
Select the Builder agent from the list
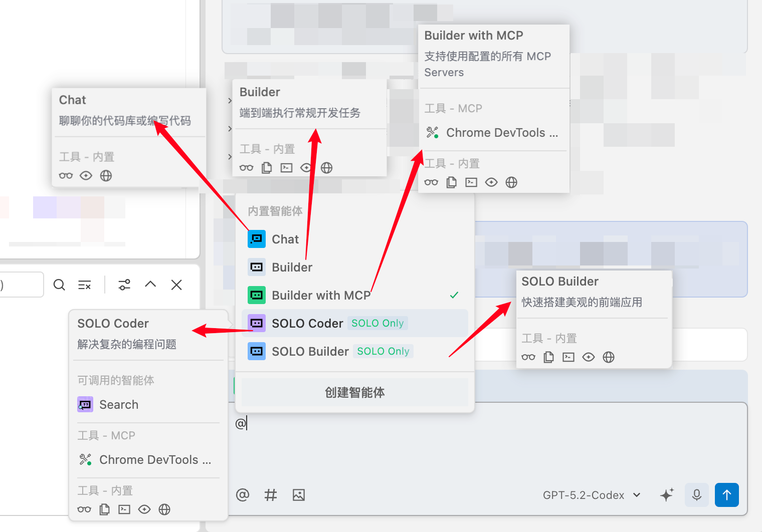pyautogui.click(x=292, y=268)
